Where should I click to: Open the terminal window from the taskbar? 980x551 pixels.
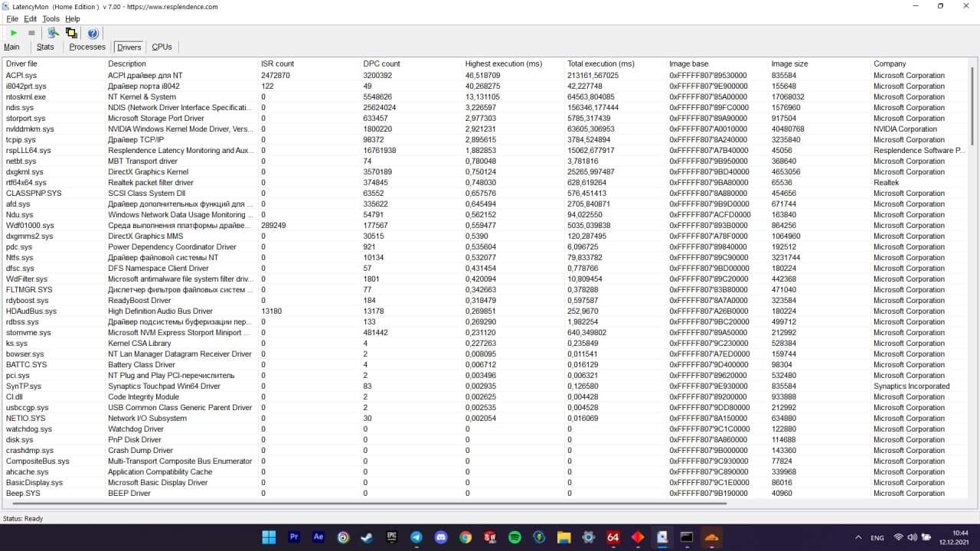tap(686, 537)
